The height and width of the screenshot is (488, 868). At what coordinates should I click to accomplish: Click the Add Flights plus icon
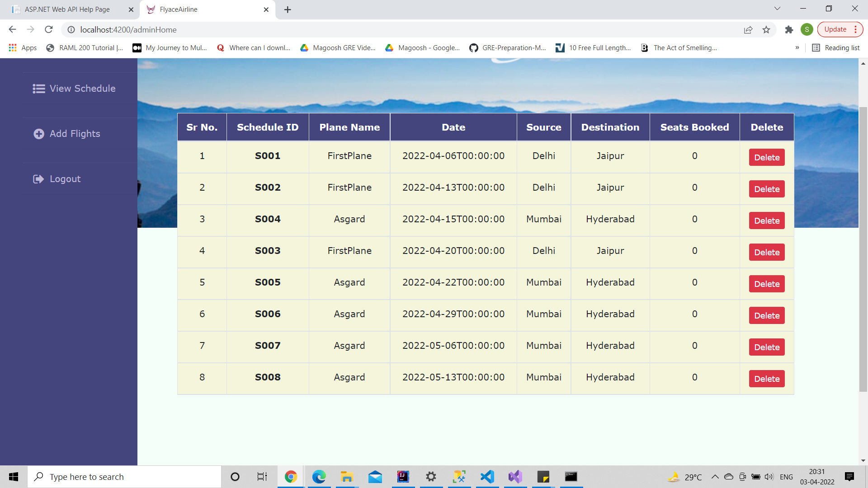click(38, 134)
